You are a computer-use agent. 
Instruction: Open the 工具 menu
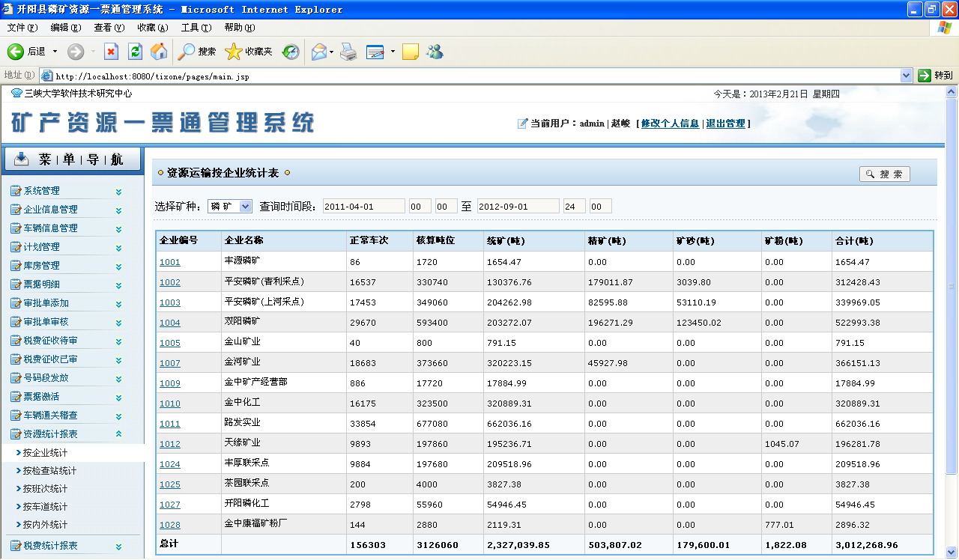click(196, 28)
